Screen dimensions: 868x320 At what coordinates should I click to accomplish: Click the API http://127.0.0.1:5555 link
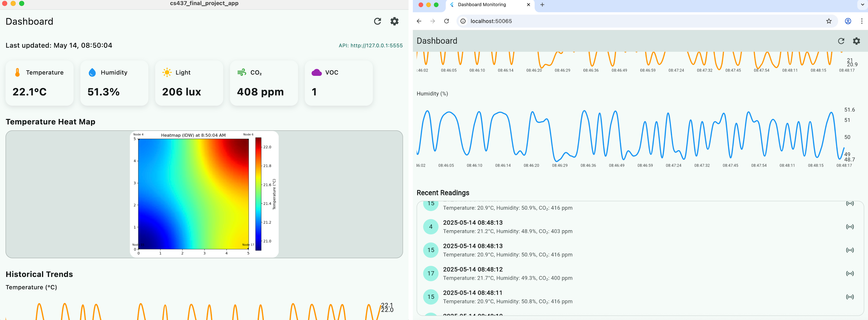point(370,46)
